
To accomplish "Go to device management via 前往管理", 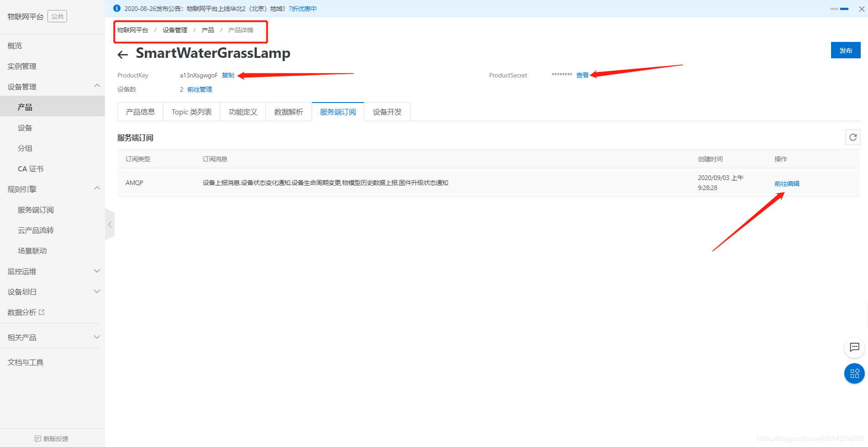I will coord(200,90).
